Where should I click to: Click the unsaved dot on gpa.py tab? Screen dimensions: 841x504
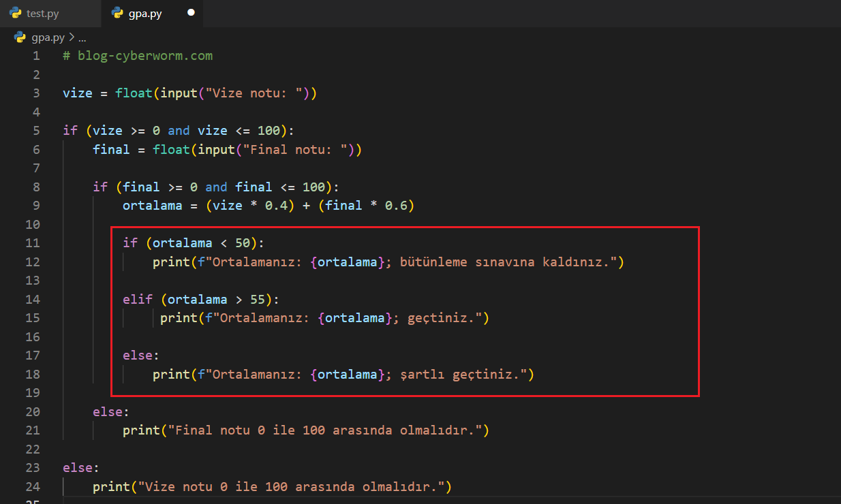tap(191, 13)
